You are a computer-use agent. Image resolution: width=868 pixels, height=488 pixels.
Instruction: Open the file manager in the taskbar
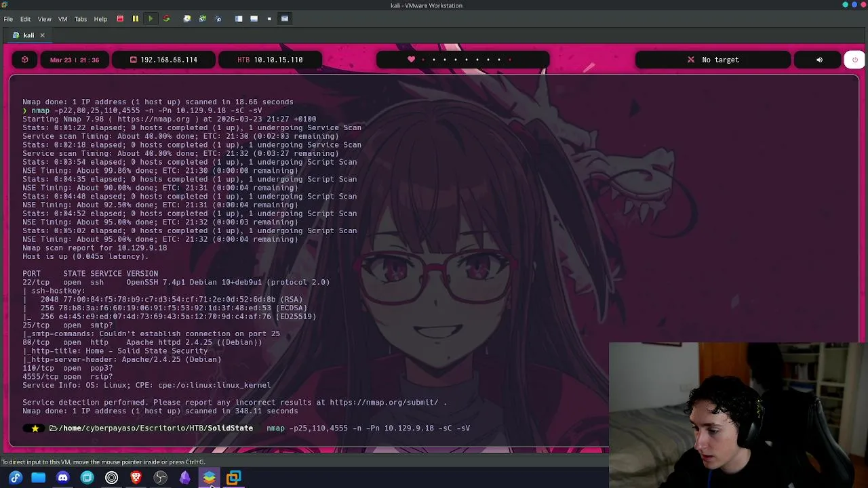pyautogui.click(x=39, y=478)
